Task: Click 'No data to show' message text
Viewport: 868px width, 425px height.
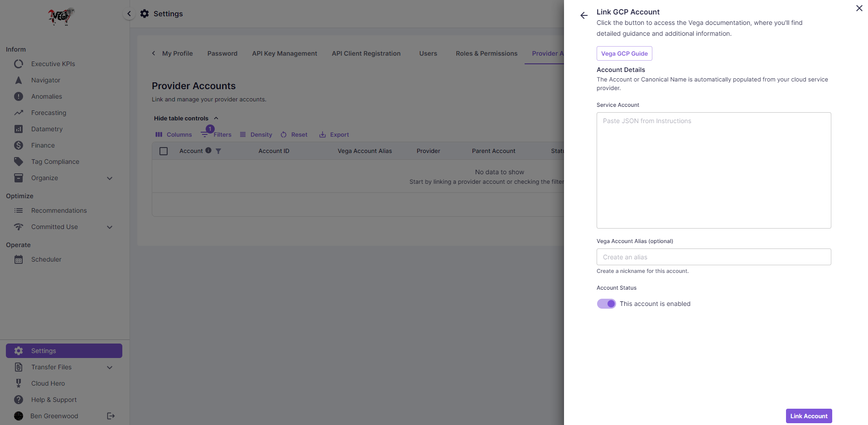Action: coord(499,172)
